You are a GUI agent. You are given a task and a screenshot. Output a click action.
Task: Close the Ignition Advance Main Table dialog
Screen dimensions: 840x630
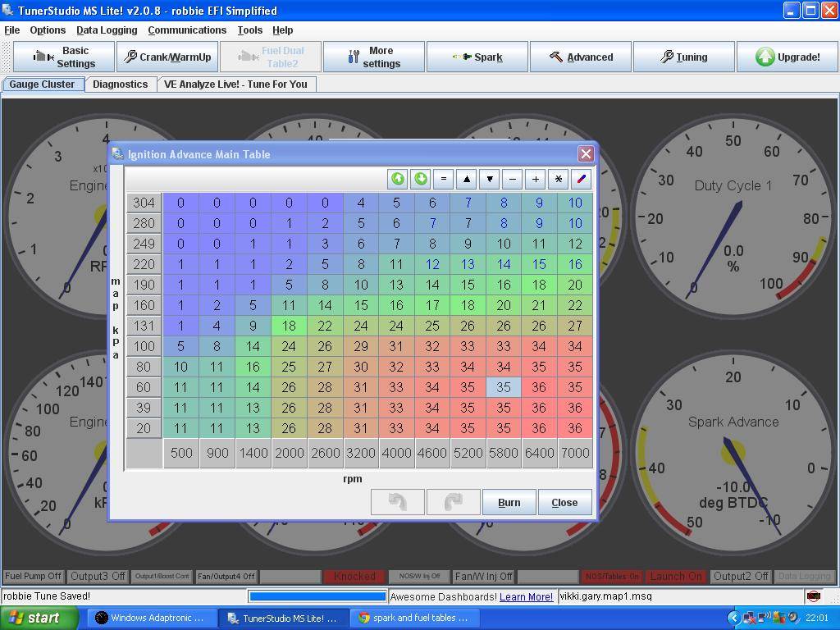(586, 154)
